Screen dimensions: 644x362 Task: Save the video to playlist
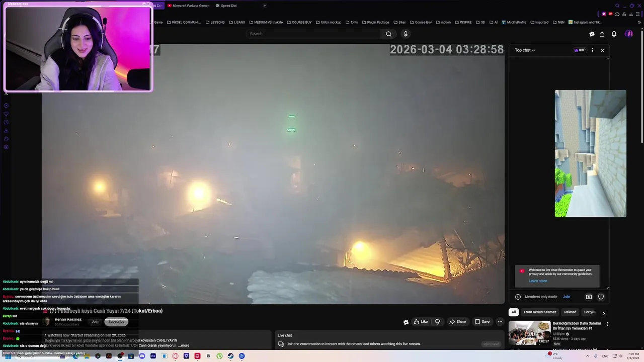tap(481, 322)
